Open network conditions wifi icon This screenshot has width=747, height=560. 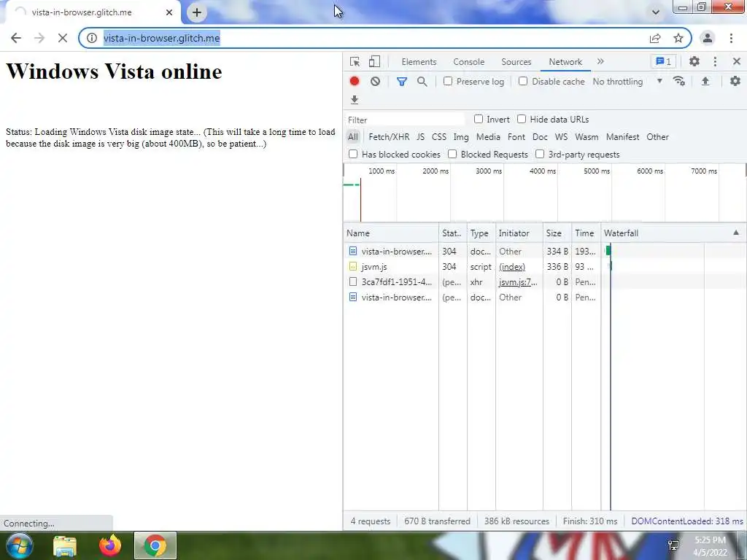pos(679,82)
